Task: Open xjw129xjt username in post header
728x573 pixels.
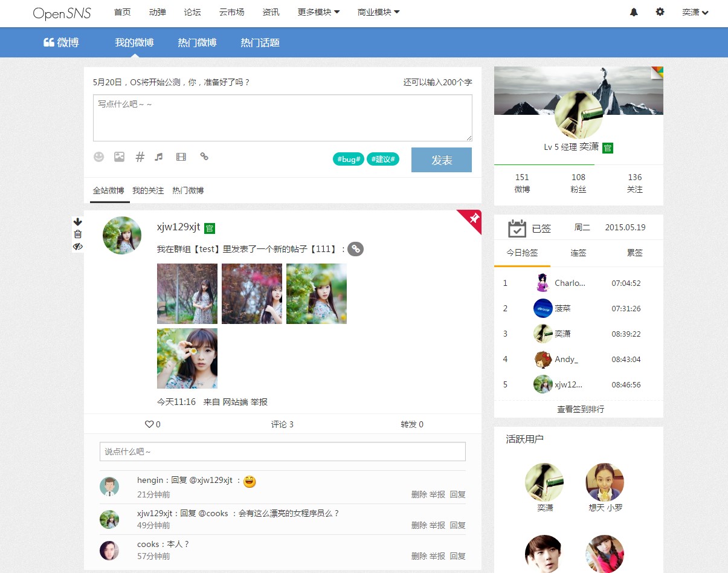Action: tap(178, 227)
